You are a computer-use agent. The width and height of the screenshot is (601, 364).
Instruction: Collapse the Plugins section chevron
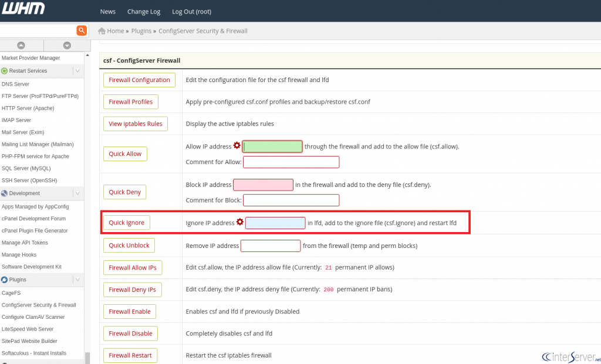tap(78, 280)
